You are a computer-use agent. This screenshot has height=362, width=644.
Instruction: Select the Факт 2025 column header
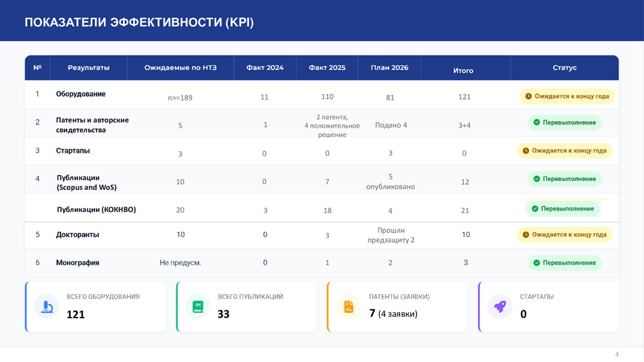[x=327, y=68]
